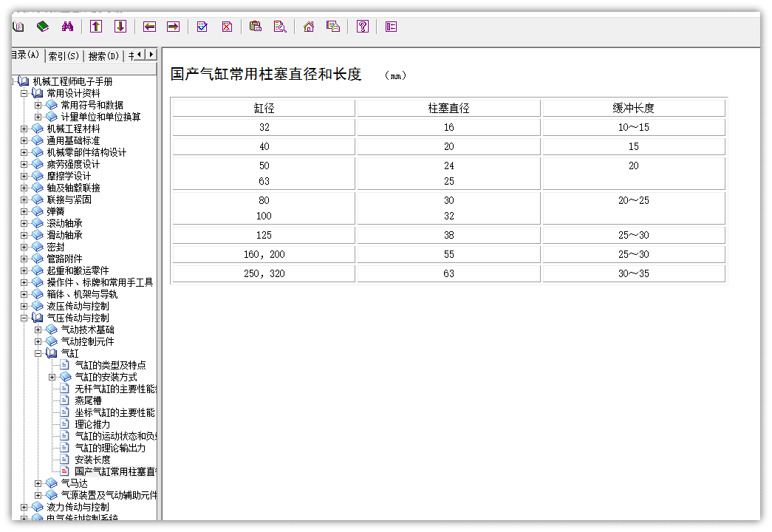Click the magnifier document toolbar icon
This screenshot has width=772, height=532.
click(x=280, y=27)
